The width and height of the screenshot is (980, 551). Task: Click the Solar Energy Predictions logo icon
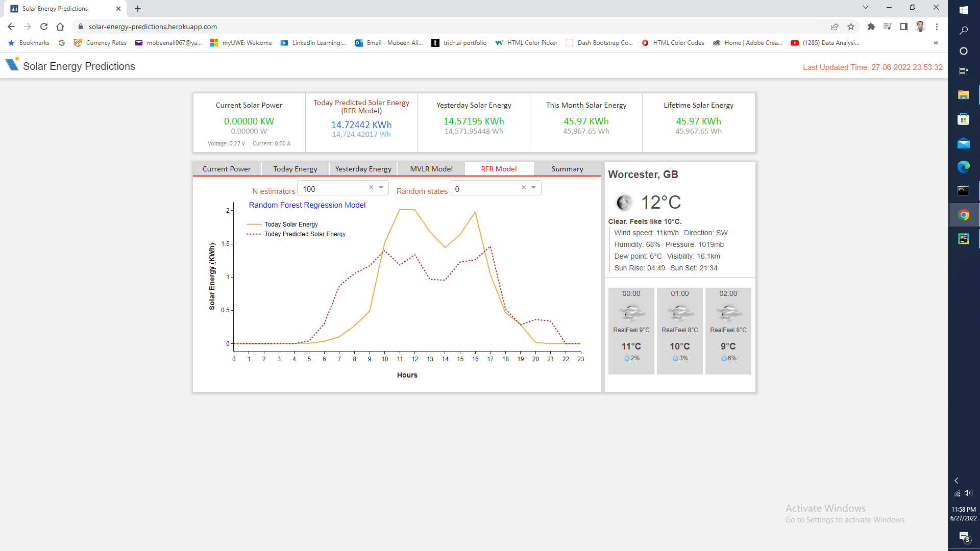pyautogui.click(x=12, y=64)
